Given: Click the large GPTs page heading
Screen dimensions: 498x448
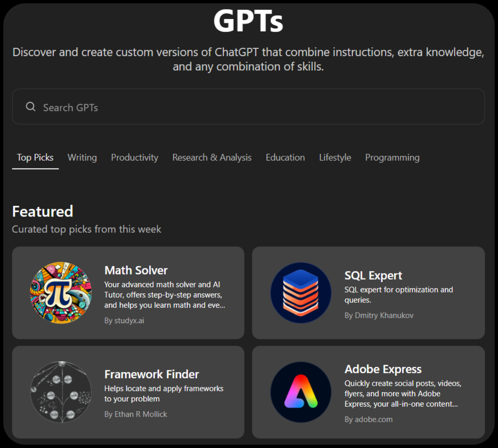Looking at the screenshot, I should pyautogui.click(x=248, y=21).
